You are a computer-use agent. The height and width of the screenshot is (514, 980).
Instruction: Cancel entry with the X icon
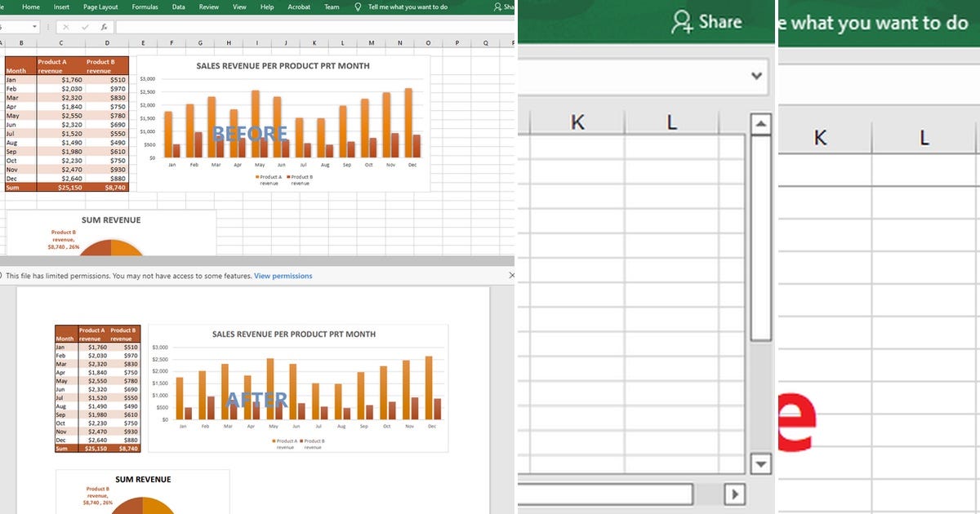click(68, 27)
